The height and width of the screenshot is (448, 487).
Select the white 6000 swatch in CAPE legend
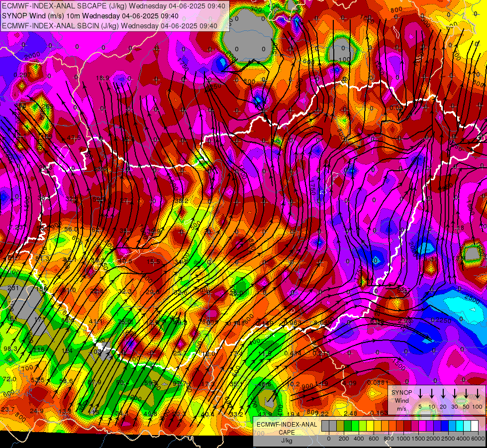click(x=475, y=426)
